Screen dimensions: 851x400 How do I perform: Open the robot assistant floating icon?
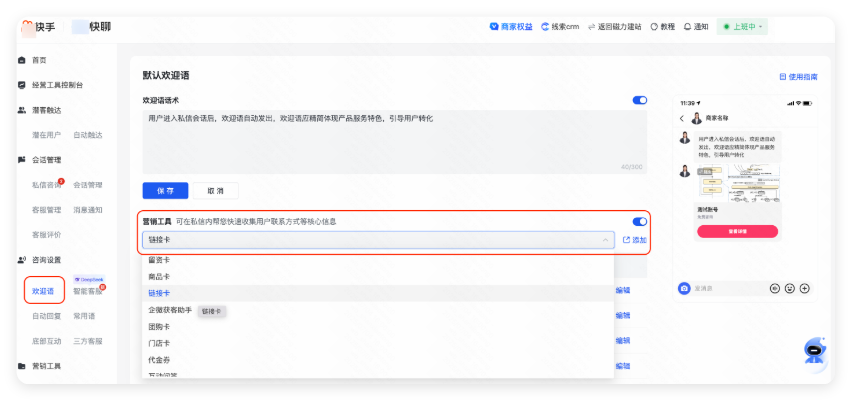click(x=814, y=351)
